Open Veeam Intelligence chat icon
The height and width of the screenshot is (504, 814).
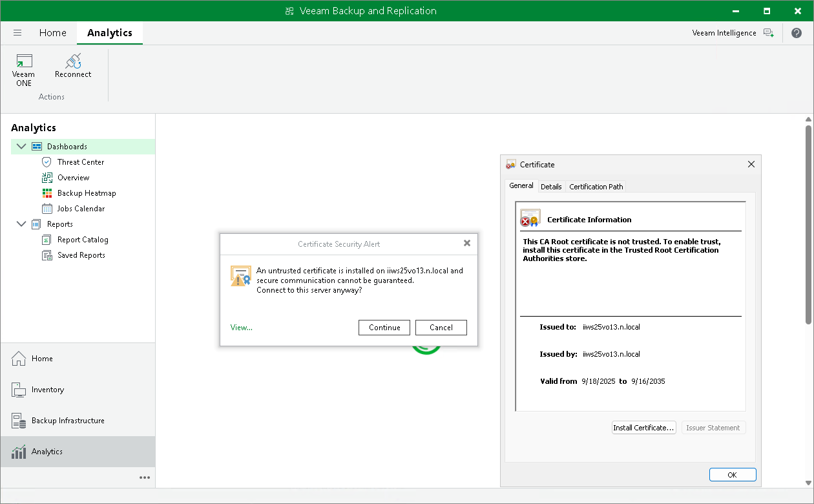[768, 33]
